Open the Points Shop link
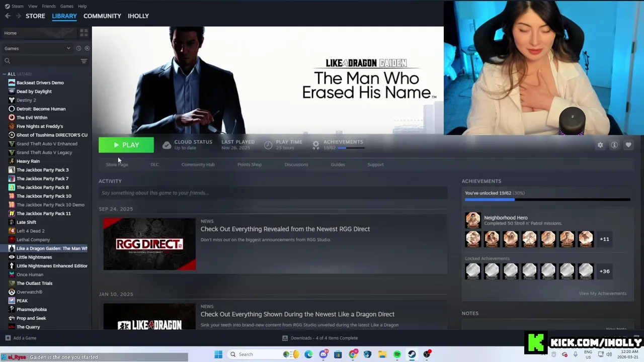The width and height of the screenshot is (644, 362). (250, 164)
